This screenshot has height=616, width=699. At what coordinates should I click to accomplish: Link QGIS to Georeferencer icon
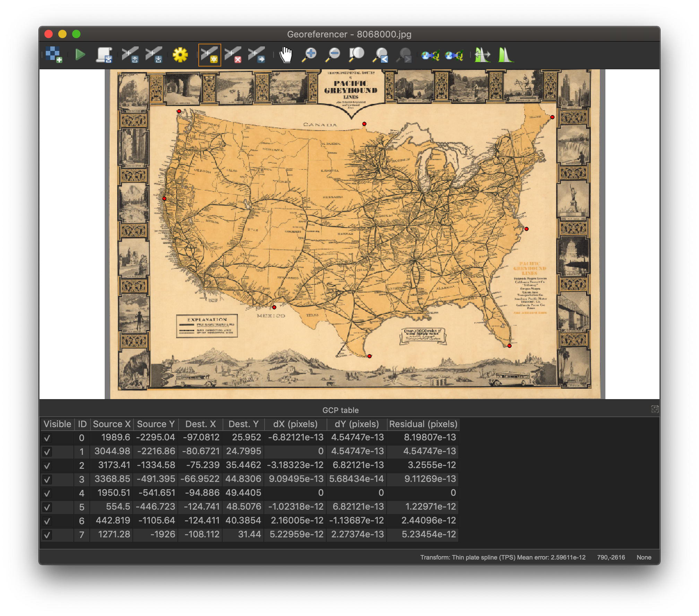click(454, 55)
